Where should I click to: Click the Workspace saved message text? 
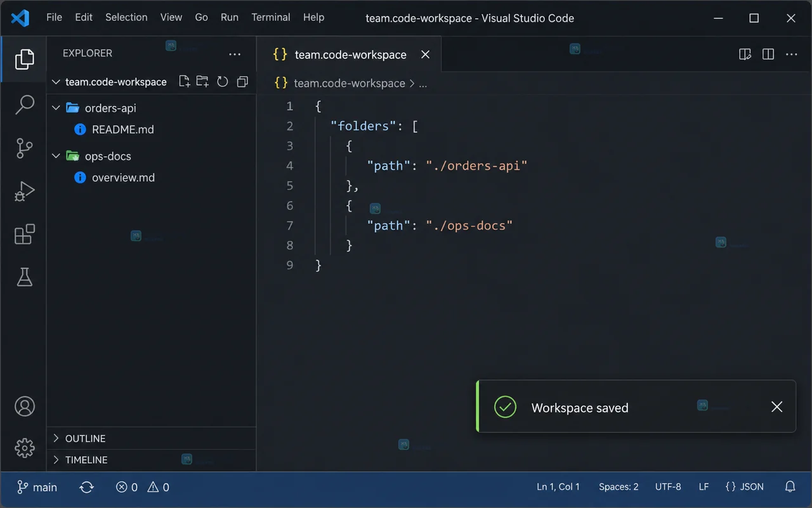tap(580, 408)
